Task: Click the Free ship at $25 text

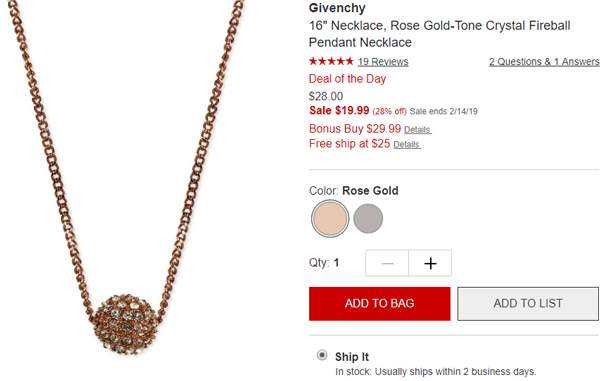Action: (349, 144)
